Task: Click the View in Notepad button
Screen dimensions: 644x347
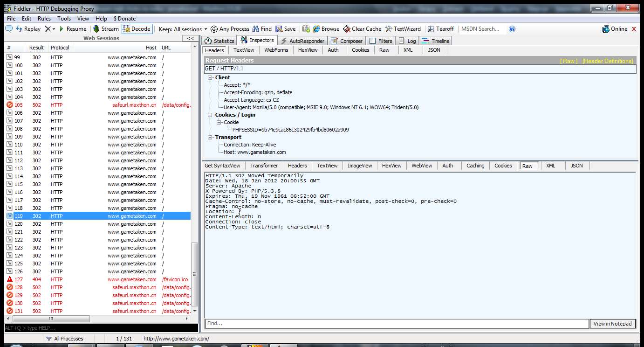Action: 612,324
